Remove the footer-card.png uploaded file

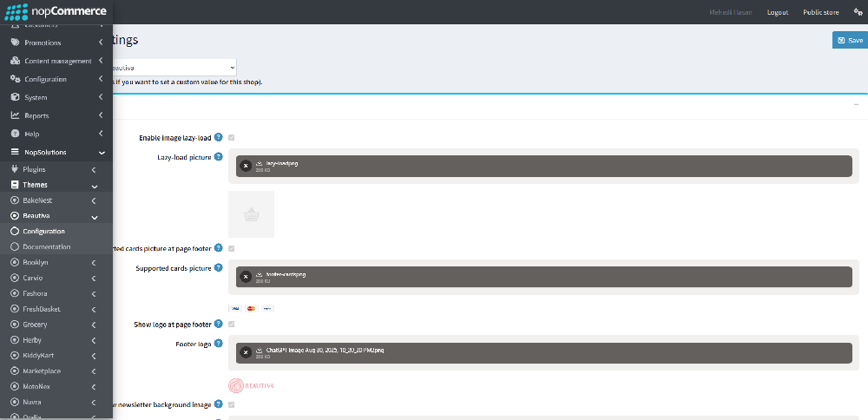[245, 277]
